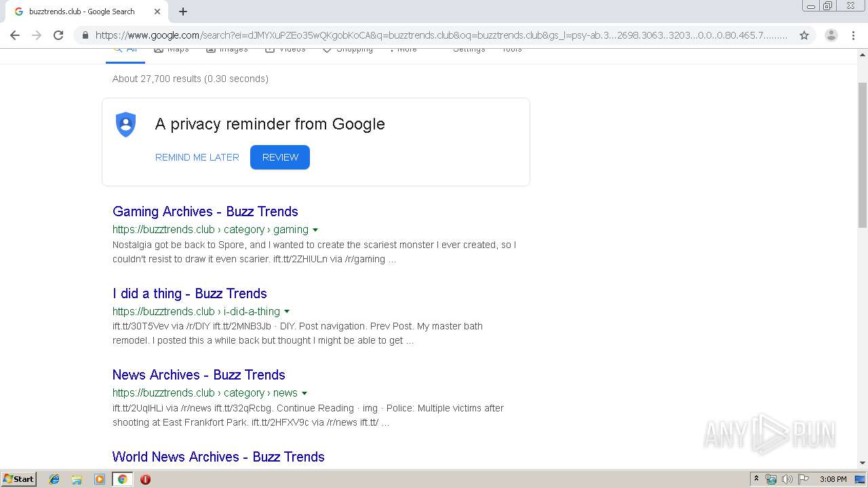
Task: Click the REVIEW button
Action: 280,157
